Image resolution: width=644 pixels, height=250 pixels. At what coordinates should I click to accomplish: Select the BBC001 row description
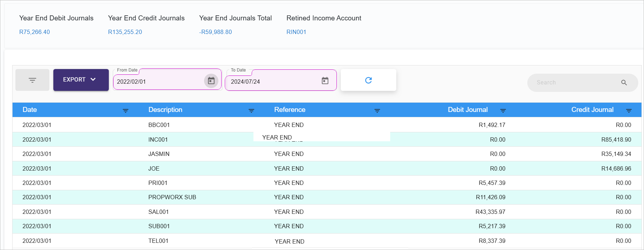(159, 125)
